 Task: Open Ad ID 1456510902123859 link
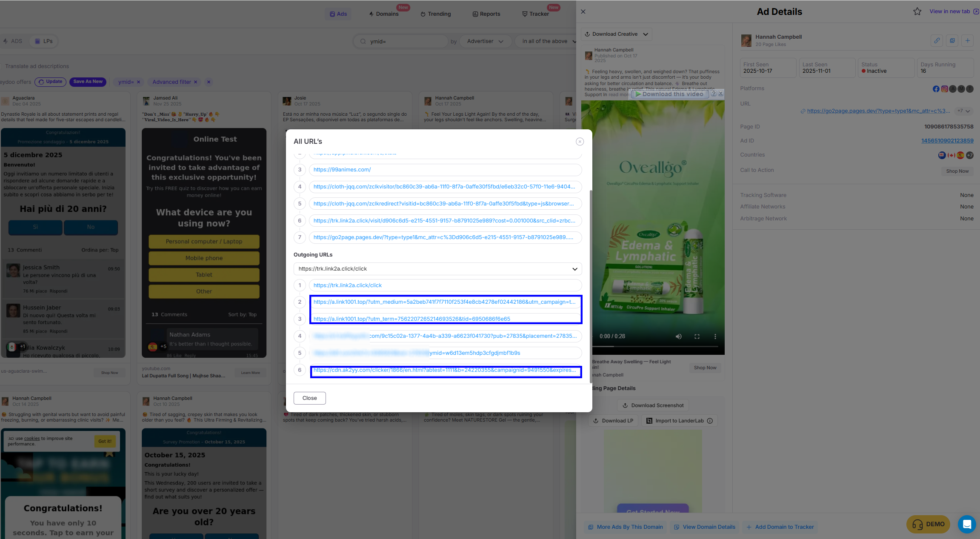[x=947, y=141]
